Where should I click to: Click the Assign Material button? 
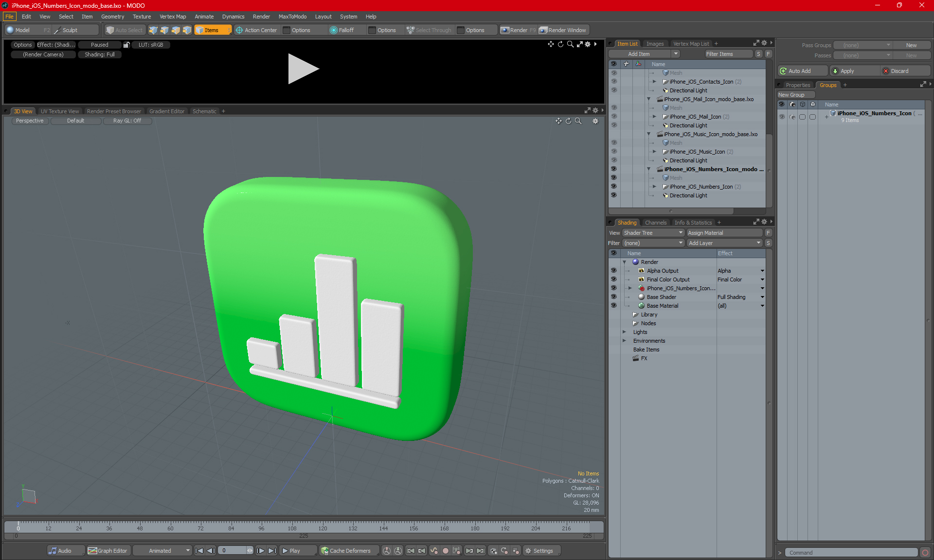(x=724, y=233)
